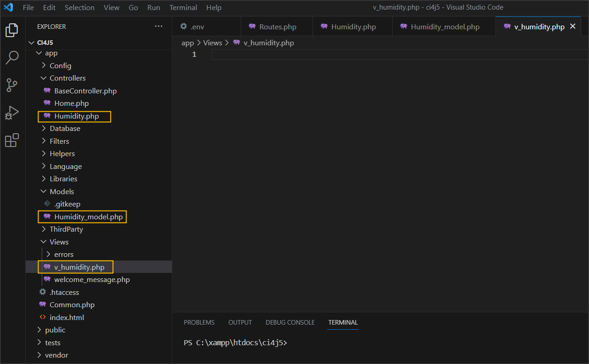
Task: Expand the Libraries folder
Action: click(44, 179)
